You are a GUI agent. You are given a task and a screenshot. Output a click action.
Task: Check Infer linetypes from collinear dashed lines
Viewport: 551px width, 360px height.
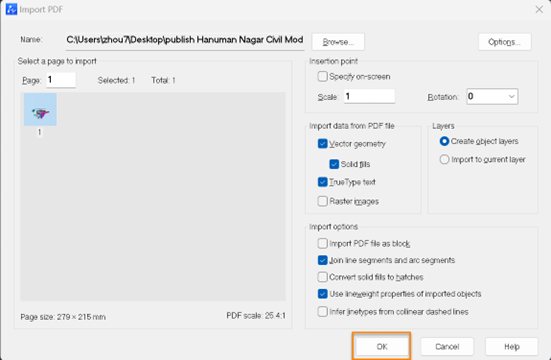click(x=322, y=311)
